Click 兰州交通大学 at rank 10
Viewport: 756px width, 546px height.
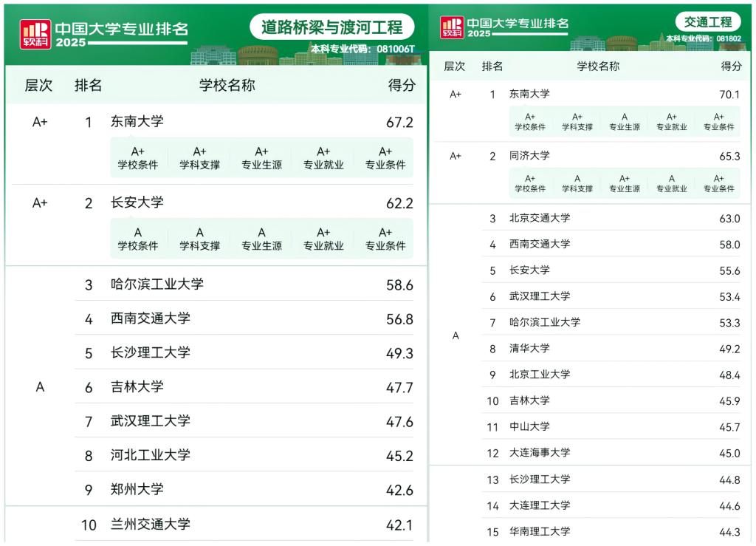[x=151, y=525]
